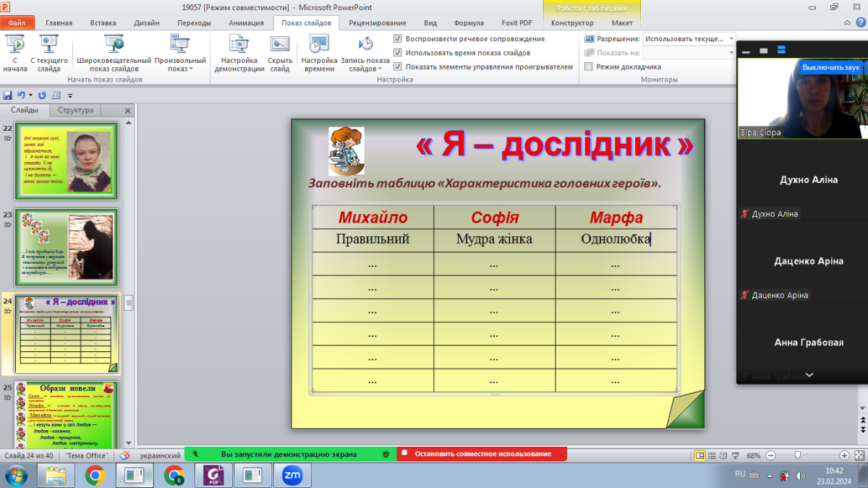
Task: Open 'Настройка времени' rehearse timings icon
Action: coord(319,46)
